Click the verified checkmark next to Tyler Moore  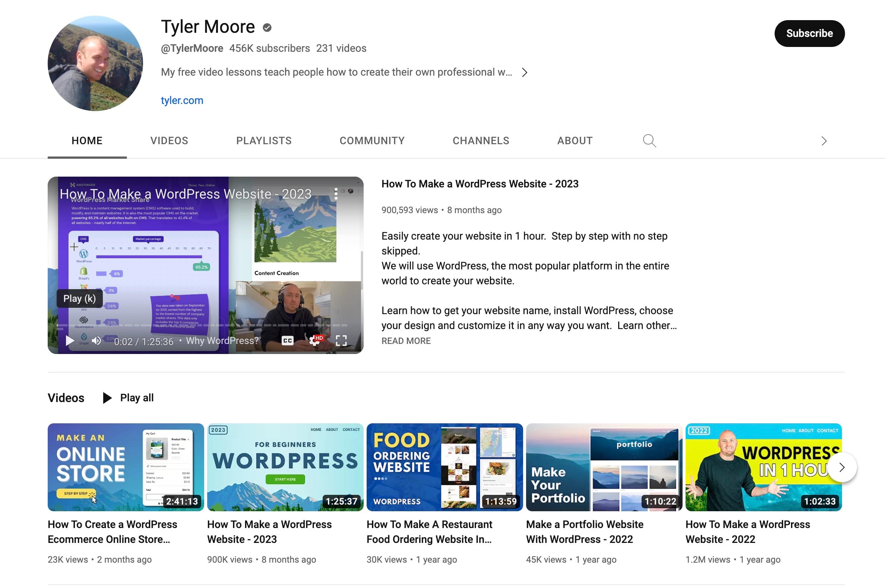coord(267,27)
